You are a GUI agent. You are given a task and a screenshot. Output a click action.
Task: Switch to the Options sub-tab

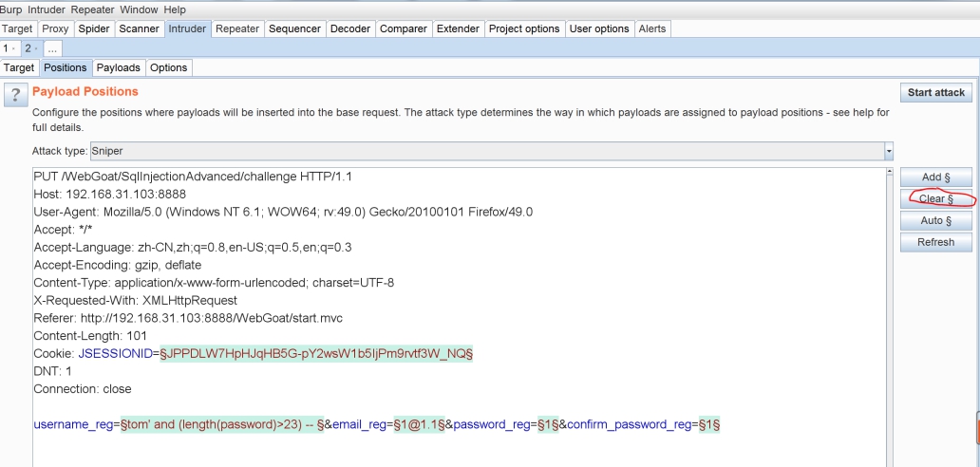coord(169,67)
